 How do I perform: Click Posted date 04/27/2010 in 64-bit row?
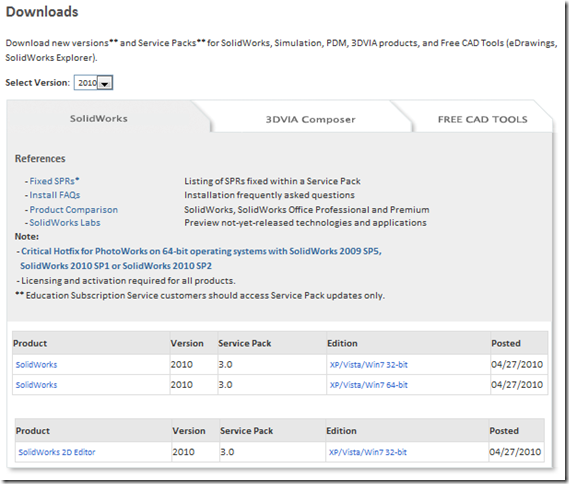pos(517,385)
